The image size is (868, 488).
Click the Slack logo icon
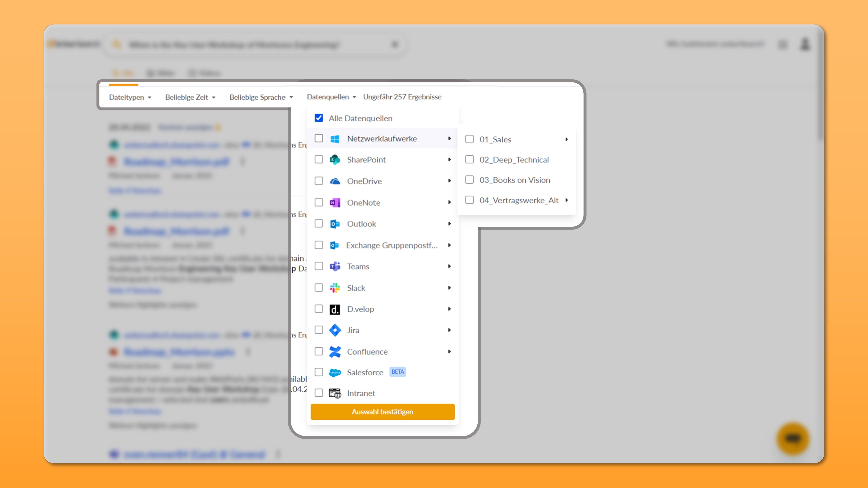(x=335, y=288)
